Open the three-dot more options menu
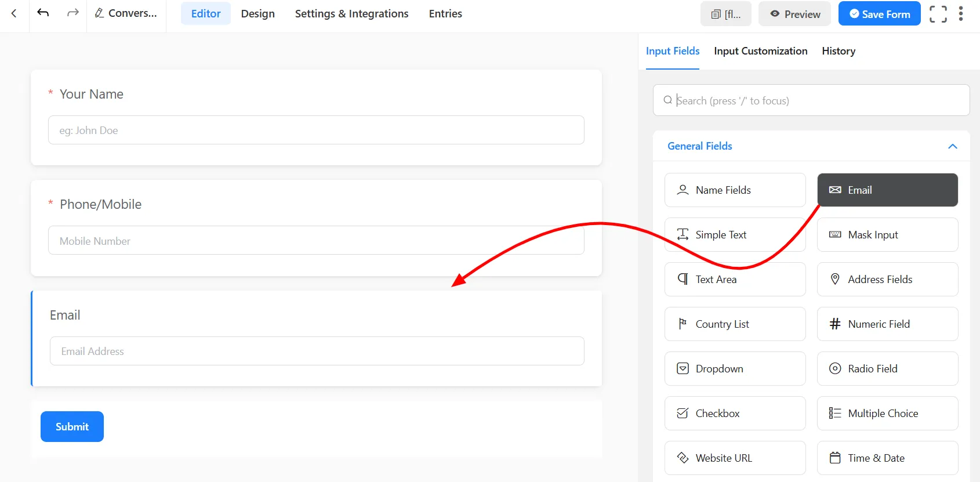Screen dimensions: 980x482 (961, 14)
